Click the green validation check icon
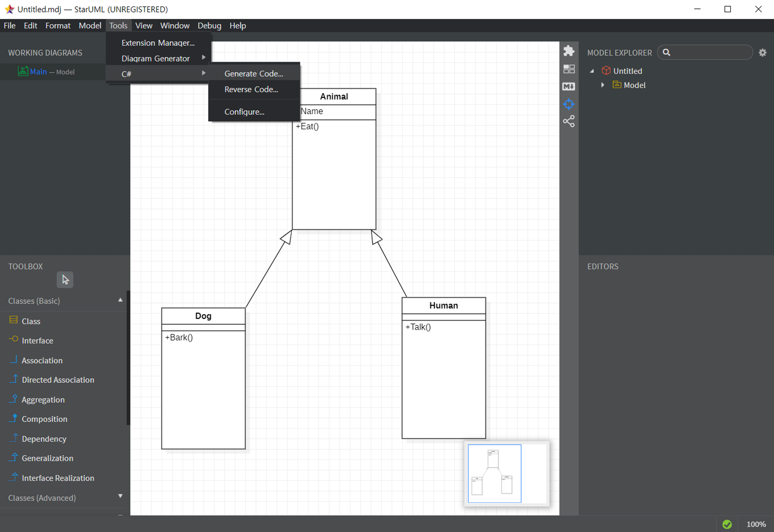774x532 pixels. tap(727, 524)
